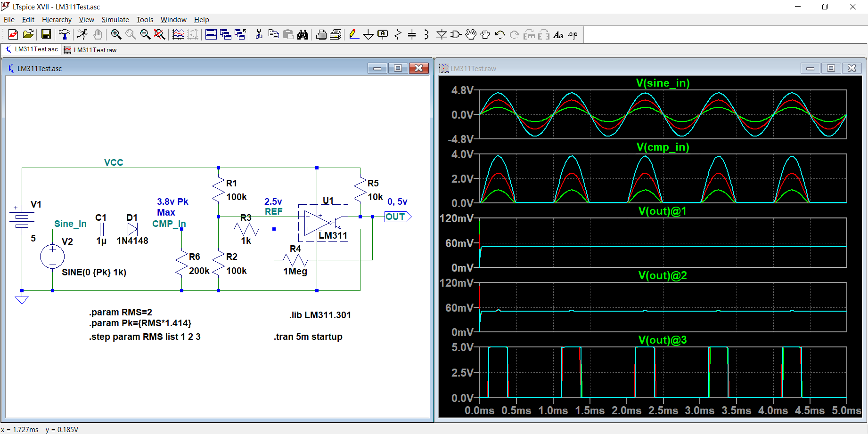Click the V(out)@2 trace label

pyautogui.click(x=663, y=275)
